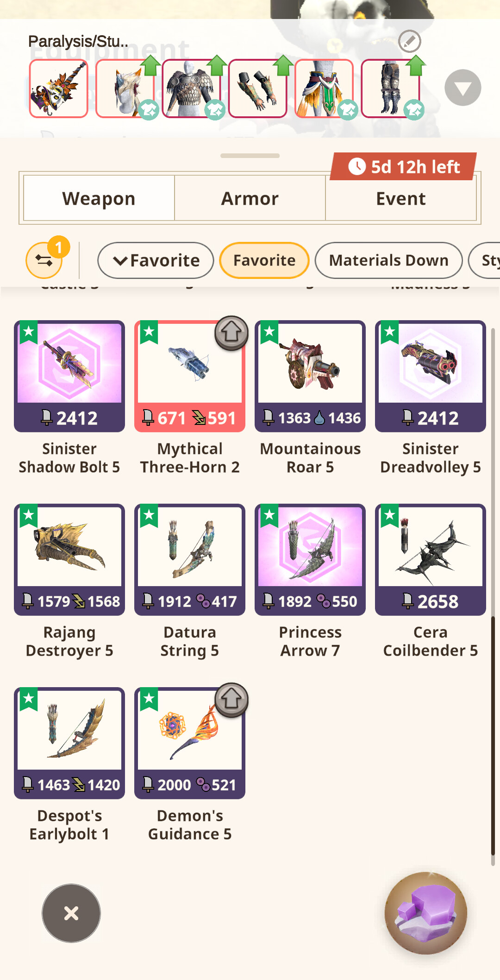Toggle favorite star on Sinister Shadow Bolt 5

[x=29, y=332]
